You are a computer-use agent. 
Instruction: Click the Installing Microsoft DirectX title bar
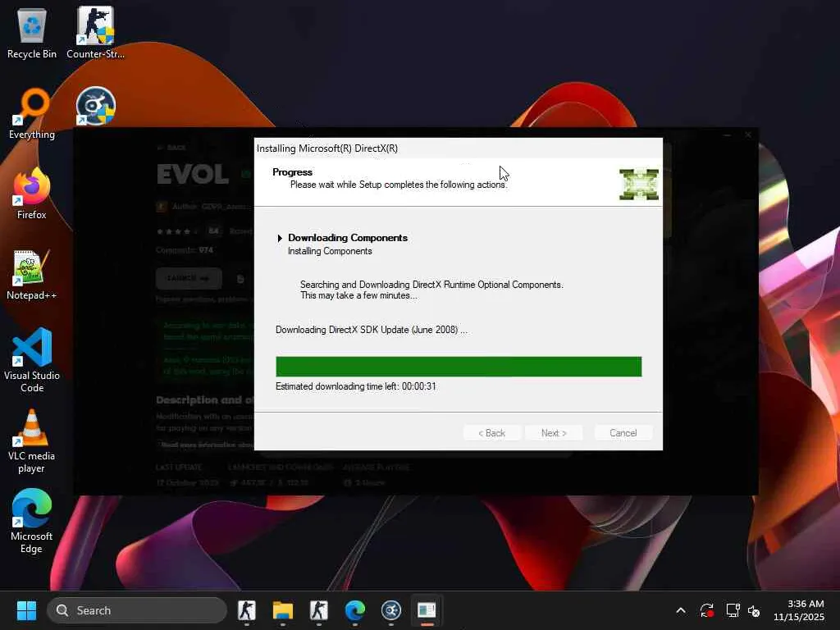tap(458, 148)
